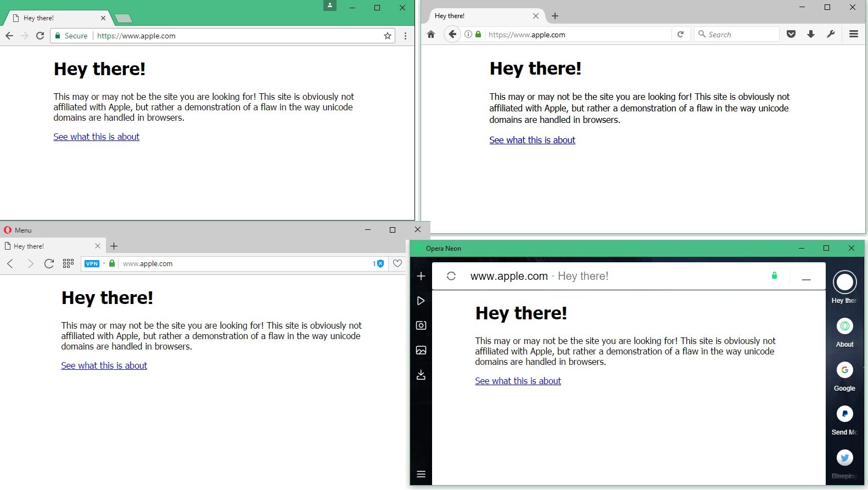Select the Opera 'Hey there!' tab

52,246
